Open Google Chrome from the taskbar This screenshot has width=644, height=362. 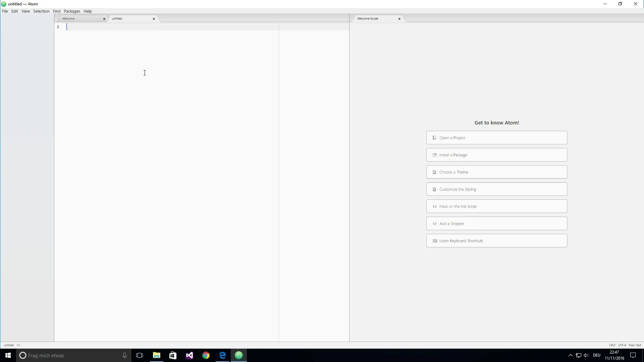(206, 355)
